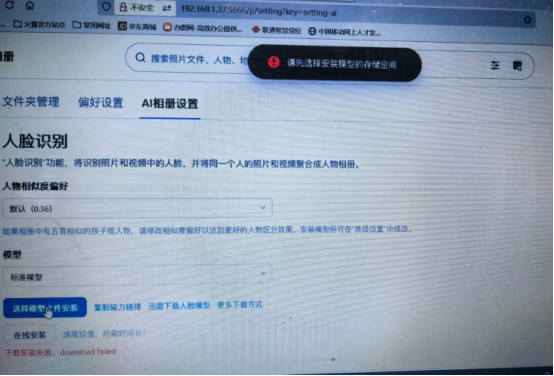The image size is (554, 376).
Task: Click the icon right of filter sliders
Action: (x=517, y=66)
